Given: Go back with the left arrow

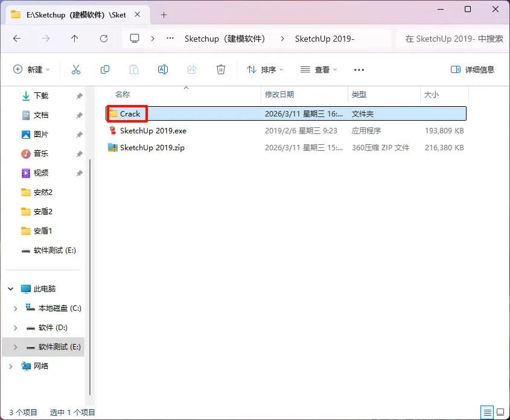Looking at the screenshot, I should click(17, 39).
